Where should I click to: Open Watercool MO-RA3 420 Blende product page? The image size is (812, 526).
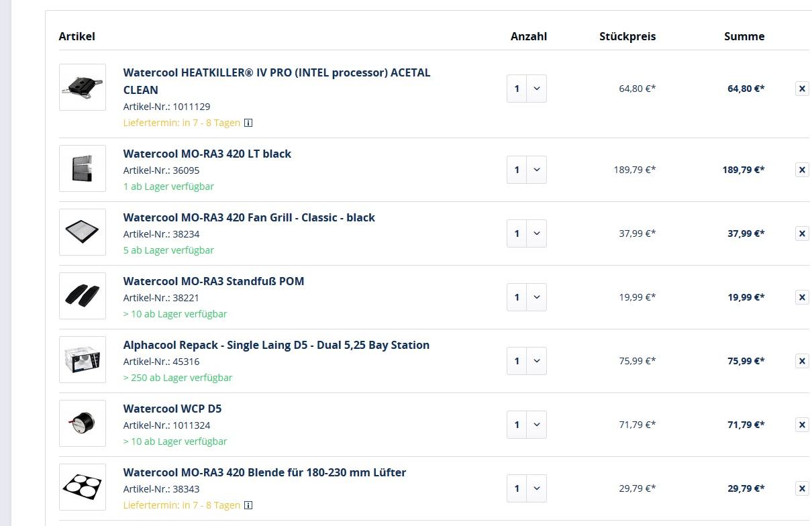tap(264, 472)
